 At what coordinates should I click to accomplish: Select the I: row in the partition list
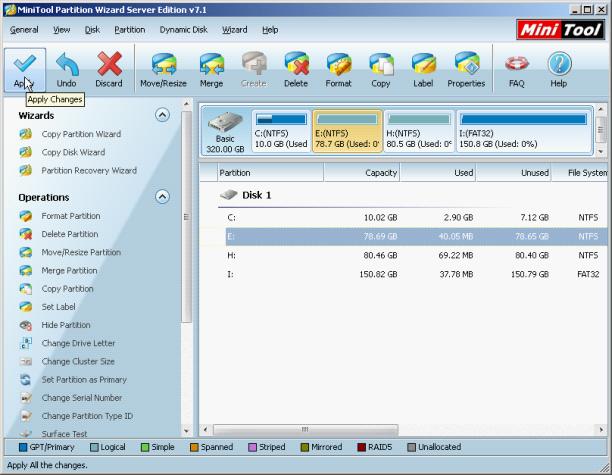(416, 274)
